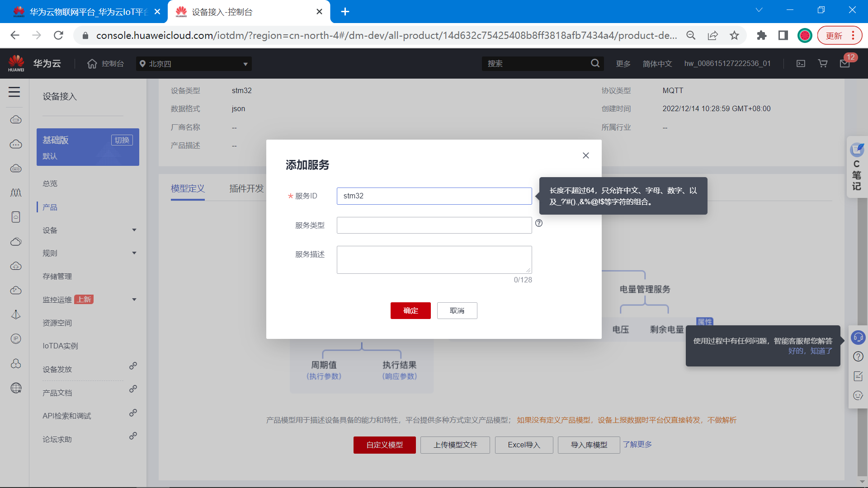Close the 添加服务 dialog with the X
Screen dimensions: 868x488
[x=585, y=155]
